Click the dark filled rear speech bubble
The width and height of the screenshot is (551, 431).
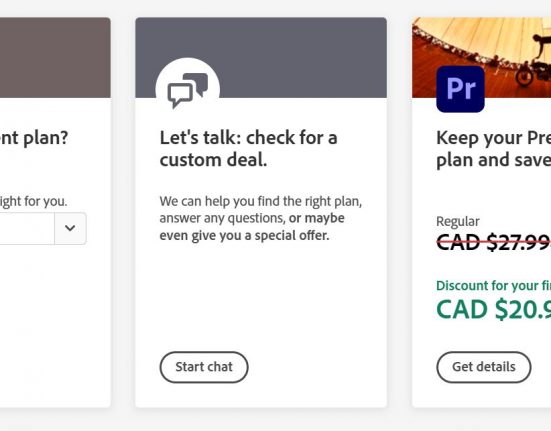coord(196,83)
